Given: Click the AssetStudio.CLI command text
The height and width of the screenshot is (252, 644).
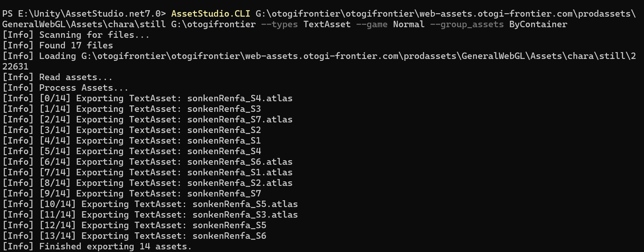Looking at the screenshot, I should [211, 14].
